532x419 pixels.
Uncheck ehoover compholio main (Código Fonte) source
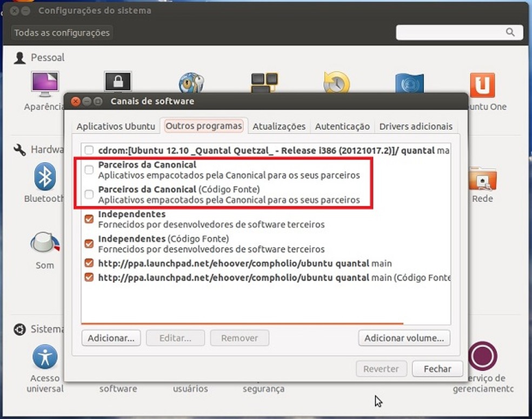[89, 277]
